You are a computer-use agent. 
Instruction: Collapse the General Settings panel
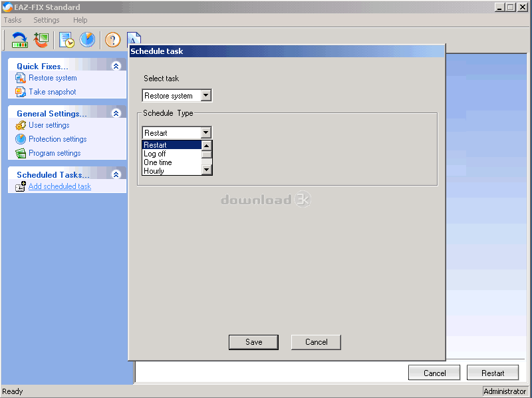(116, 113)
